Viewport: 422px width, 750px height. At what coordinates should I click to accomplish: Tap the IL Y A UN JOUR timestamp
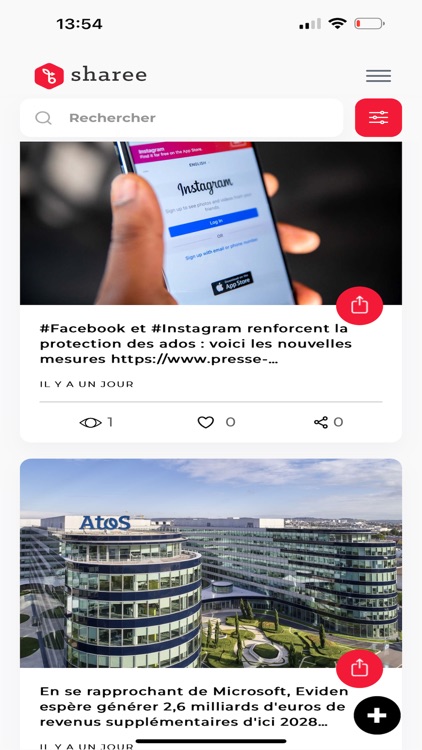[87, 384]
